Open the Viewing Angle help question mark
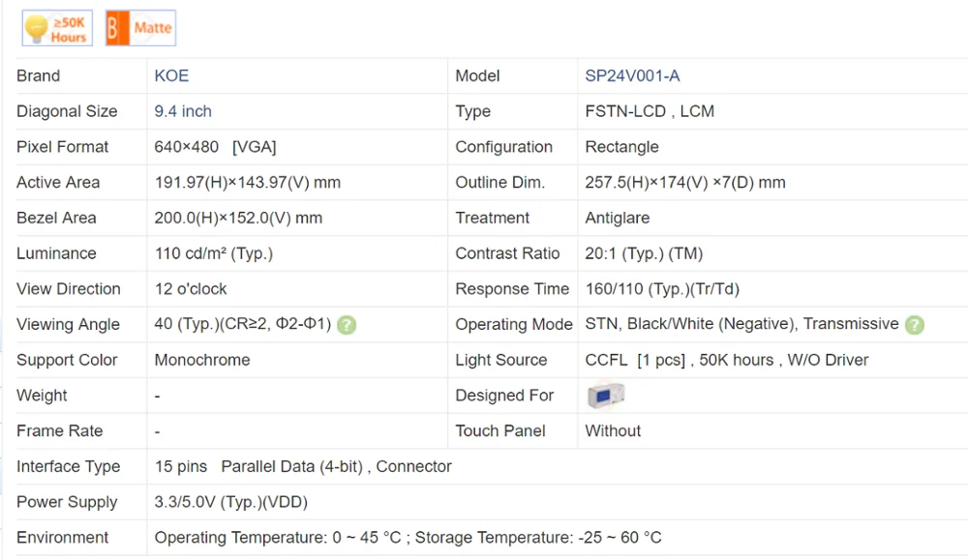This screenshot has width=968, height=560. [347, 325]
